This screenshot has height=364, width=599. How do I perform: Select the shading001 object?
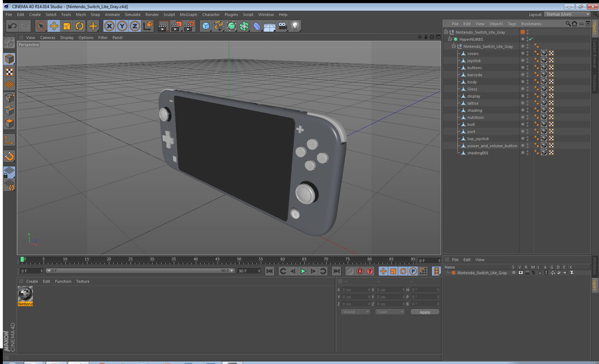click(x=478, y=153)
